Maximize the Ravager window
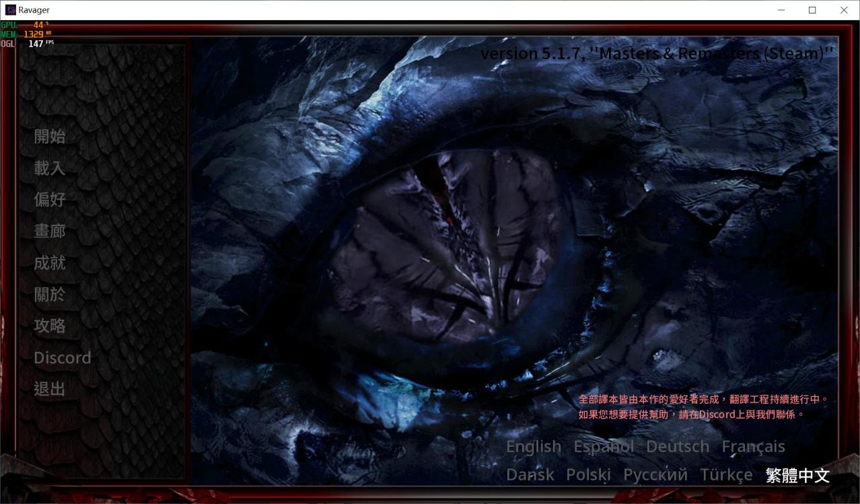 tap(812, 10)
